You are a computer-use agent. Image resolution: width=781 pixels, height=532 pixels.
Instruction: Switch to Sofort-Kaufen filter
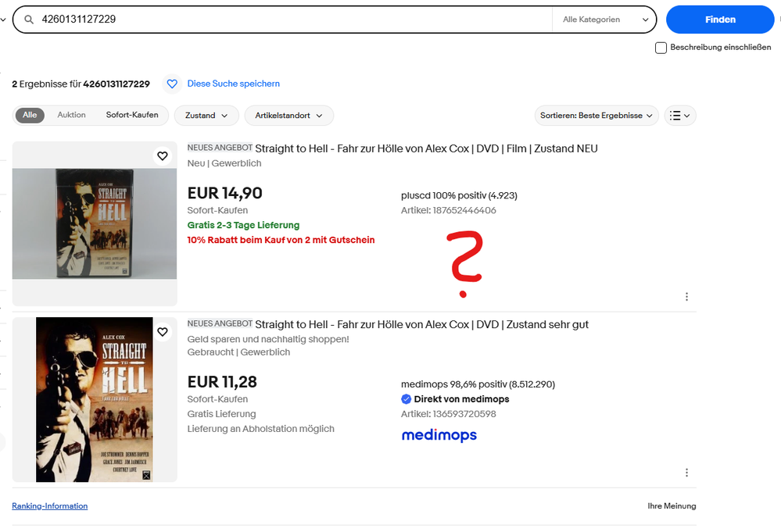(133, 115)
